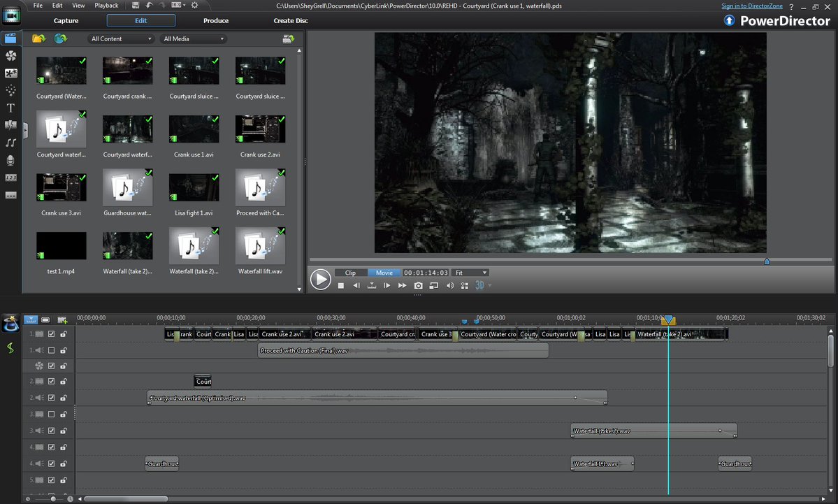Switch preview to Clip mode

coord(350,273)
